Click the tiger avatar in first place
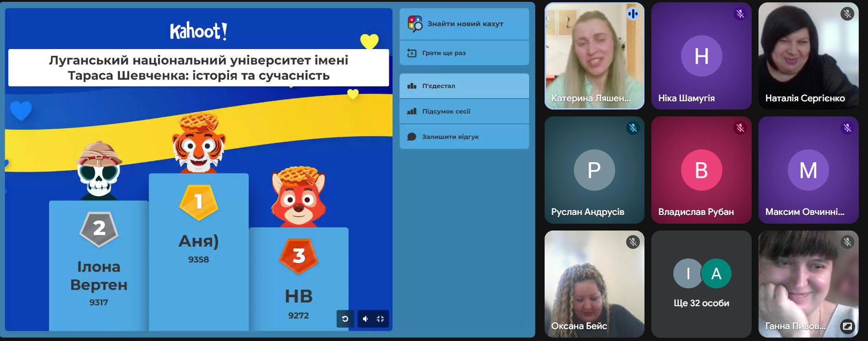This screenshot has width=868, height=341. pyautogui.click(x=198, y=144)
